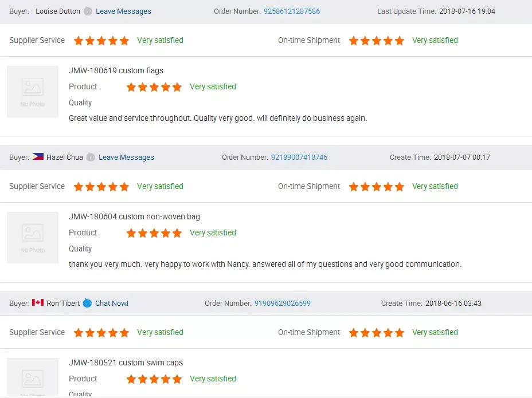Open order number 91909629026599
Screen dimensions: 532x398
click(x=283, y=304)
